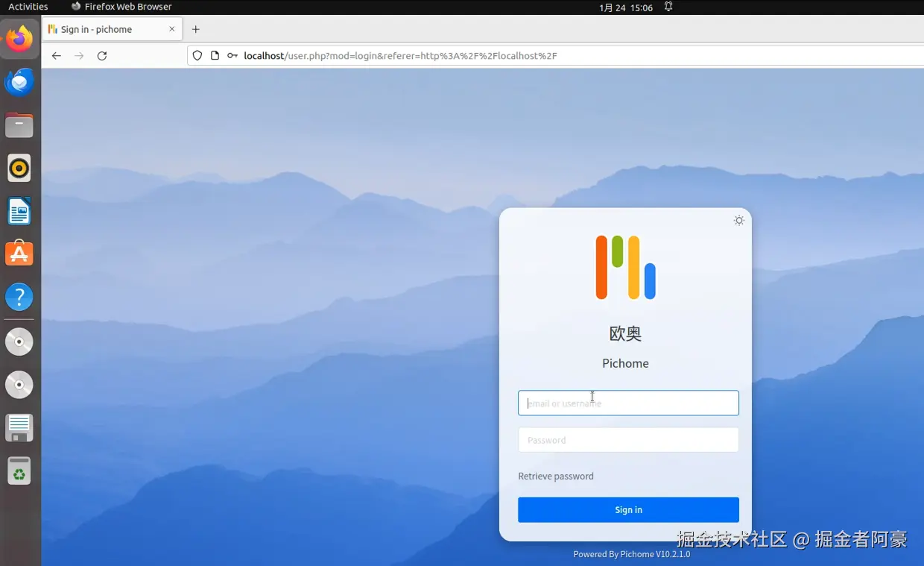The image size is (924, 566).
Task: Open the Retrieve password link
Action: click(x=556, y=476)
